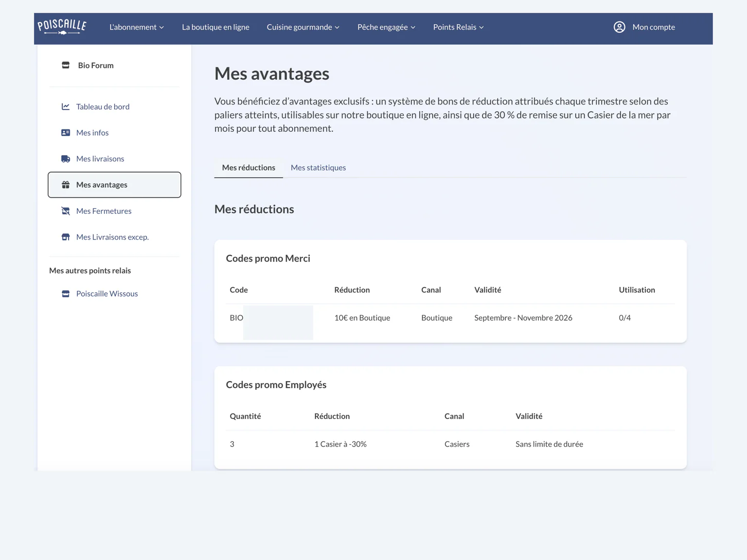Click the 0/4 utilisation value

click(625, 318)
